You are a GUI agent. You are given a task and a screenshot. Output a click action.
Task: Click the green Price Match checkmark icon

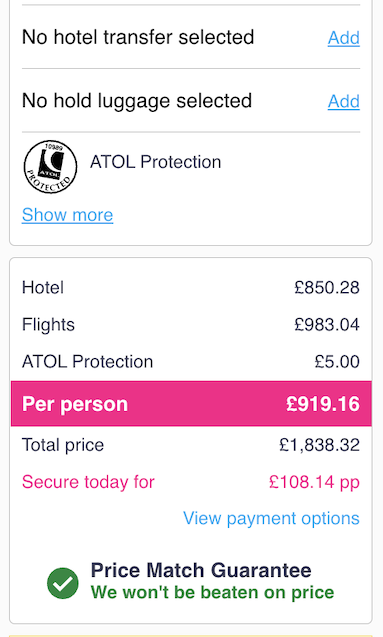[x=63, y=583]
